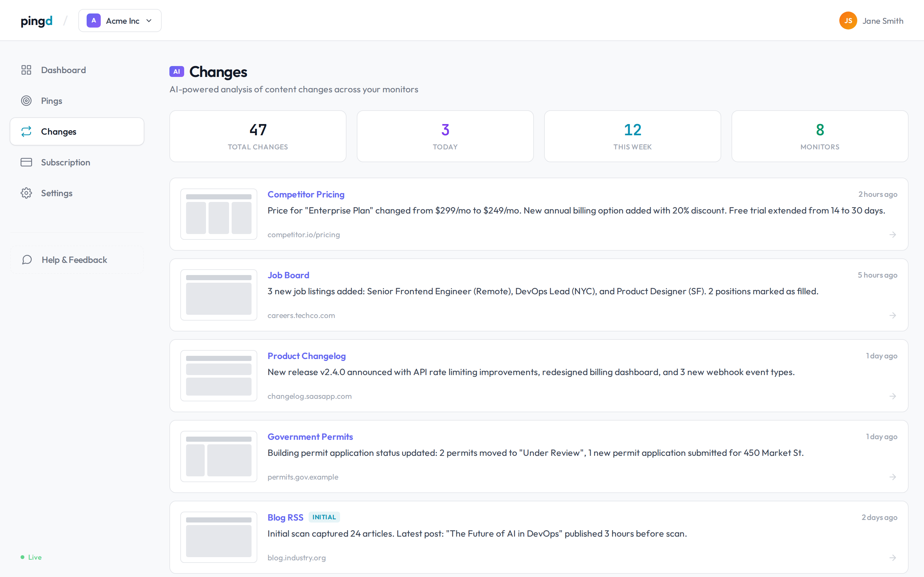Image resolution: width=924 pixels, height=577 pixels.
Task: Select Subscription from the sidebar navigation
Action: (x=65, y=162)
